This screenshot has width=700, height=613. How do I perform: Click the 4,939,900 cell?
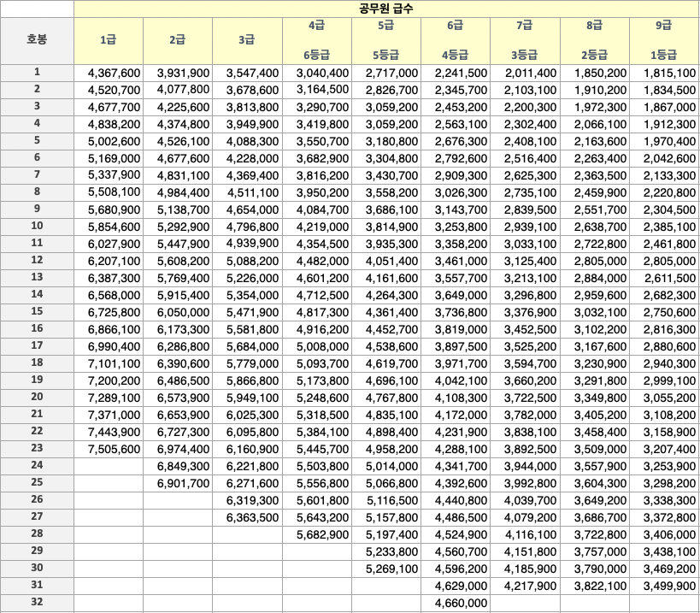(x=247, y=245)
